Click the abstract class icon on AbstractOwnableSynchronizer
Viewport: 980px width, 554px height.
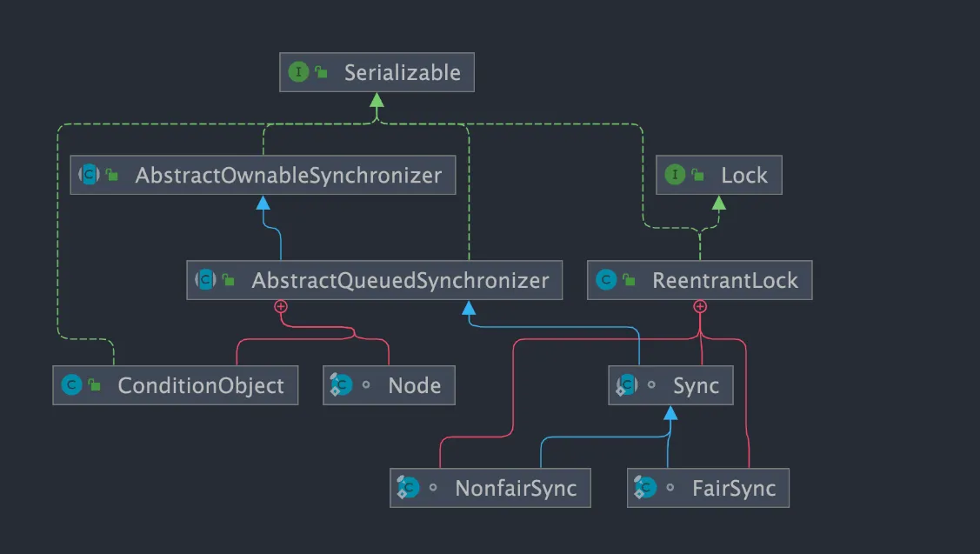[90, 175]
